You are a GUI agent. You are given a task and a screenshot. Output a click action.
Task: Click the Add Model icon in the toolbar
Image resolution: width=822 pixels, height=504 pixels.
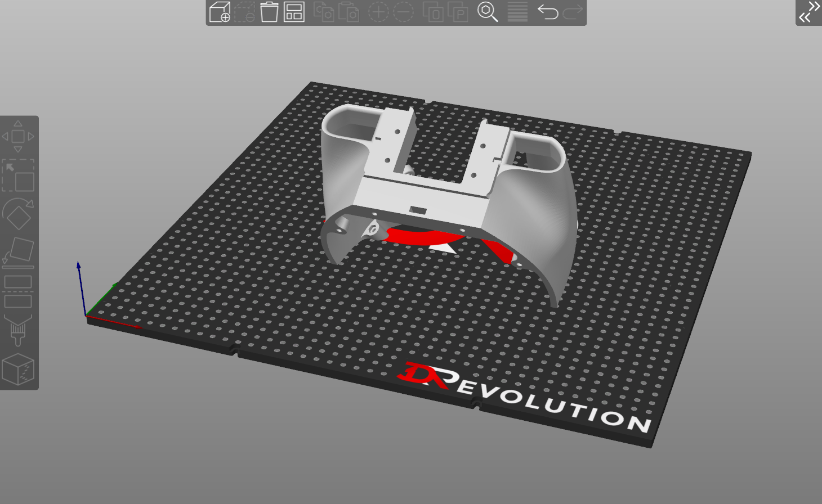click(220, 12)
